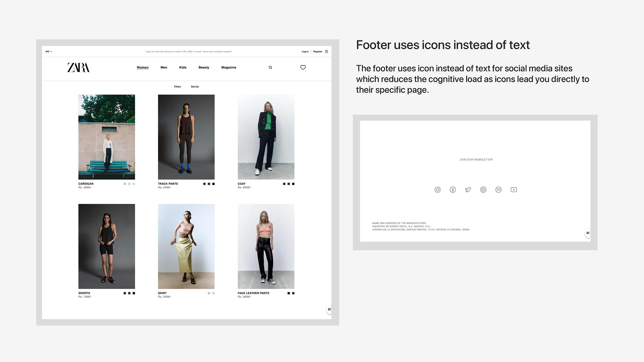This screenshot has width=644, height=362.
Task: Pick the black swatch for Faux Leather Pants
Action: [x=289, y=293]
